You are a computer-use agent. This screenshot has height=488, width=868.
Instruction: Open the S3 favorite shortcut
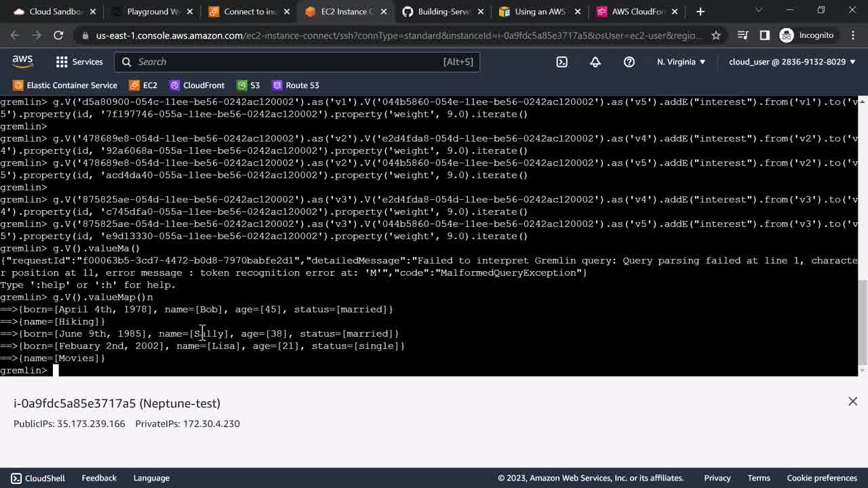tap(248, 85)
